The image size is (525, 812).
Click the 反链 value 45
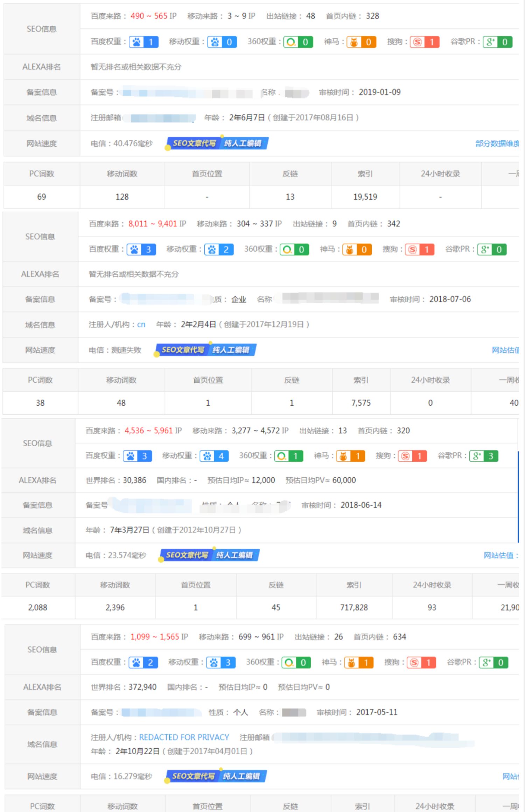(x=276, y=607)
